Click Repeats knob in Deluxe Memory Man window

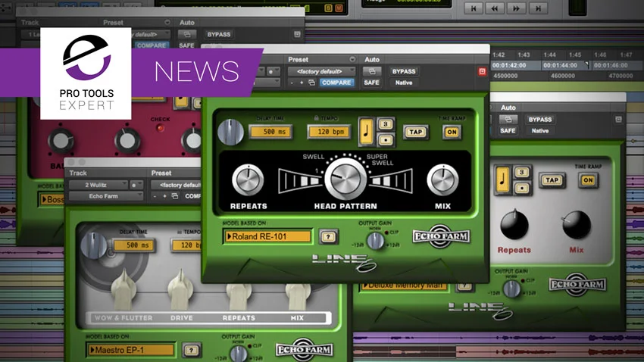[x=514, y=224]
